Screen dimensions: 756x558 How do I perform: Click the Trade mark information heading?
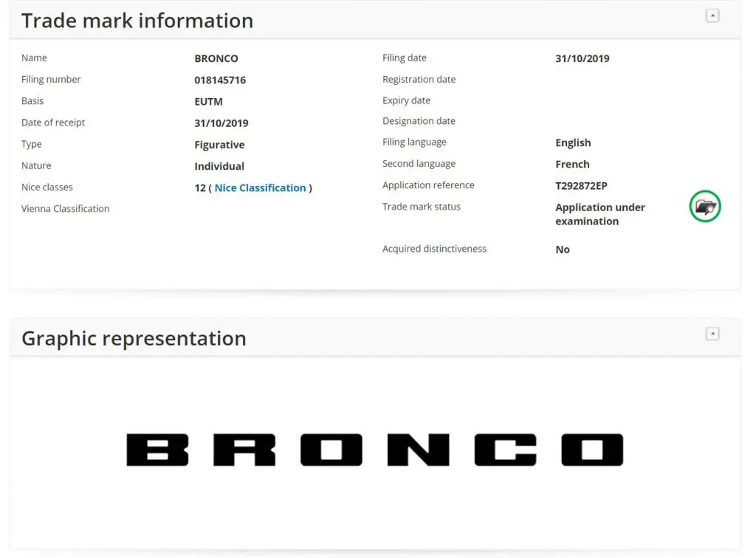click(x=137, y=21)
